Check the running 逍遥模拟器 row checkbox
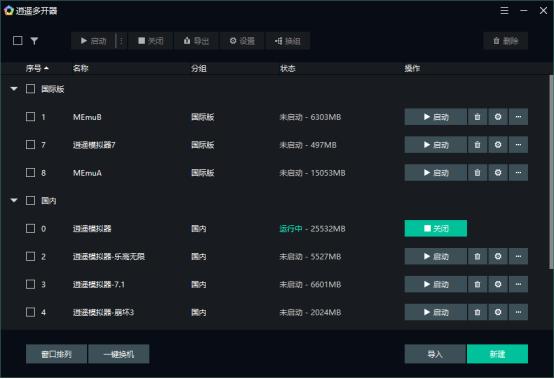 (x=30, y=229)
